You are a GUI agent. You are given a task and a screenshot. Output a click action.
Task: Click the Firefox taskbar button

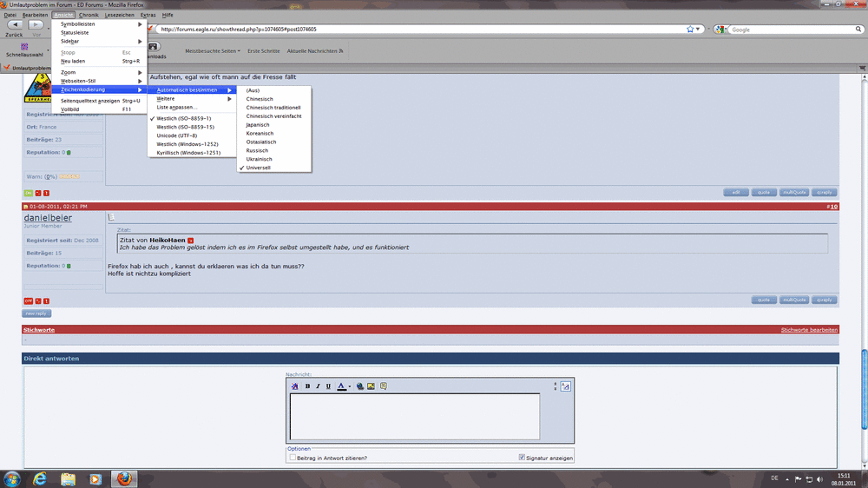tap(124, 479)
